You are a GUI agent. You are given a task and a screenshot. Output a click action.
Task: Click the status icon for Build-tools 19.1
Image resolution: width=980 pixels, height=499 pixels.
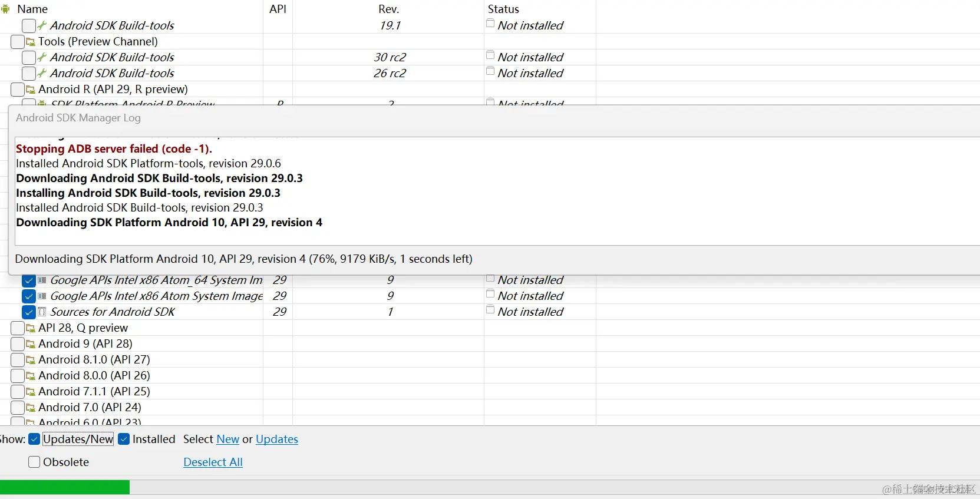pos(490,24)
